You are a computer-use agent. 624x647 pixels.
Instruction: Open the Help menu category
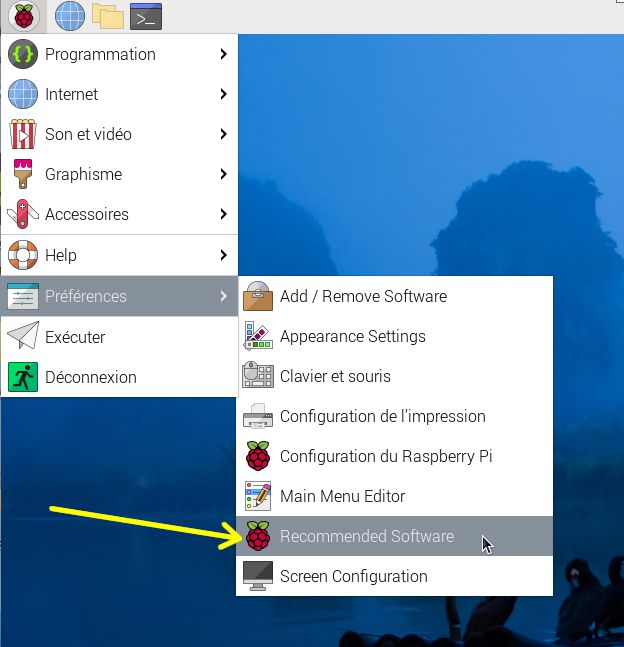coord(120,255)
